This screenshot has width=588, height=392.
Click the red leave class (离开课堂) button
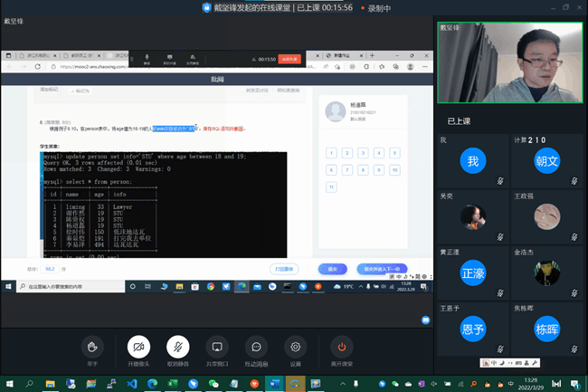[341, 347]
